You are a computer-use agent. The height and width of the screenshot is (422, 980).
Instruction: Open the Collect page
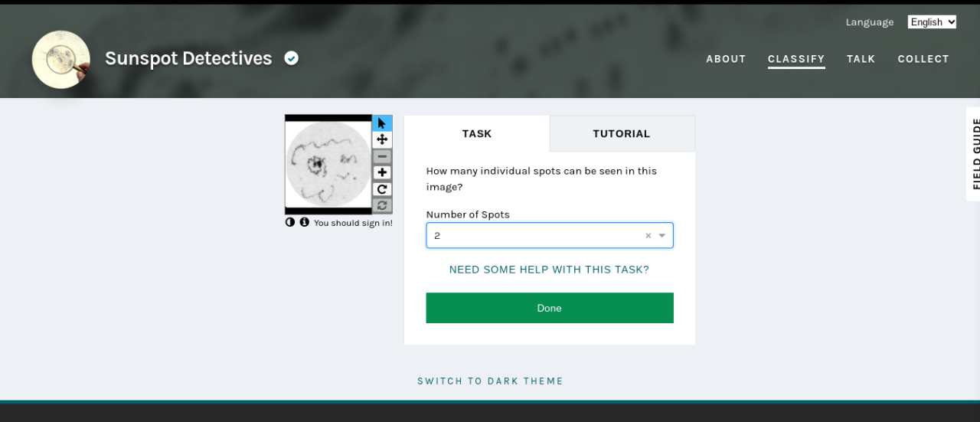click(923, 59)
